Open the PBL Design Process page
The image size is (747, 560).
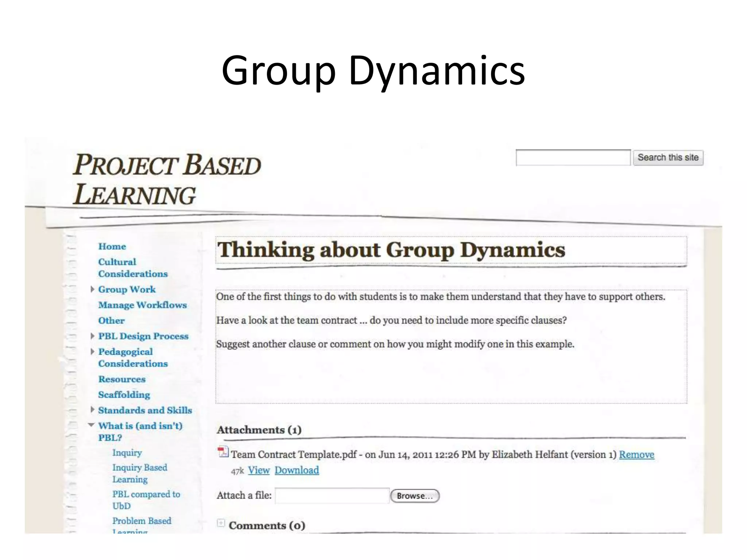143,336
